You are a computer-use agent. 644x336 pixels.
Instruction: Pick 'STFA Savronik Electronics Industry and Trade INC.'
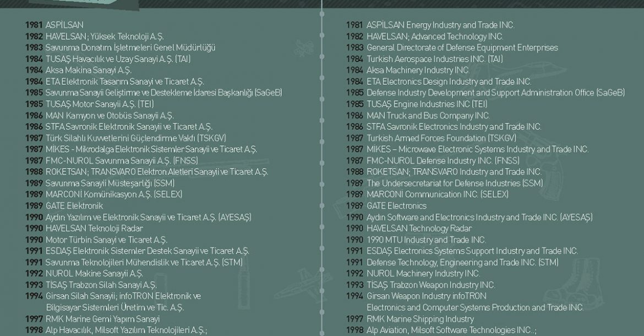[x=454, y=127]
